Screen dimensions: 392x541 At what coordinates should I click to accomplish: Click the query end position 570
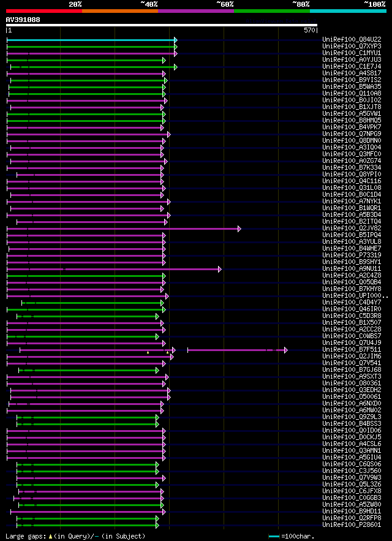coord(309,31)
